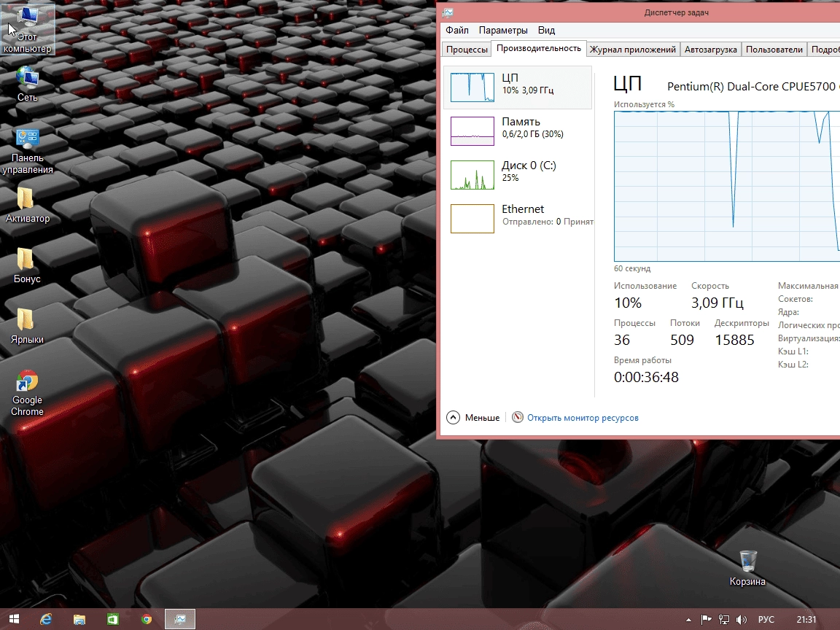Select the ЦП performance item

coord(518,87)
